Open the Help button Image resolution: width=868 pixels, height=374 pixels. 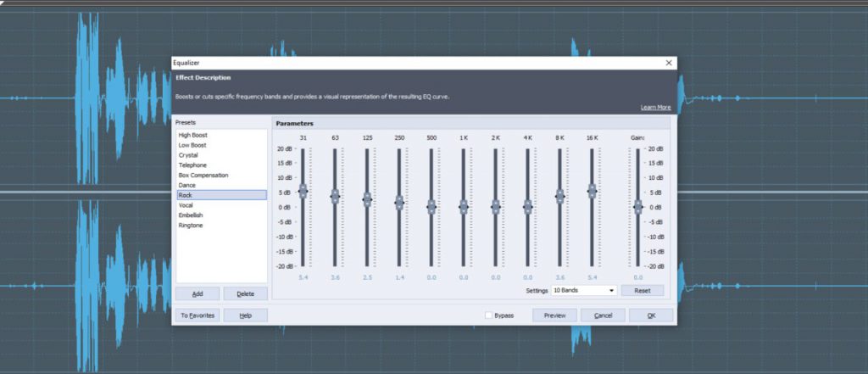245,315
